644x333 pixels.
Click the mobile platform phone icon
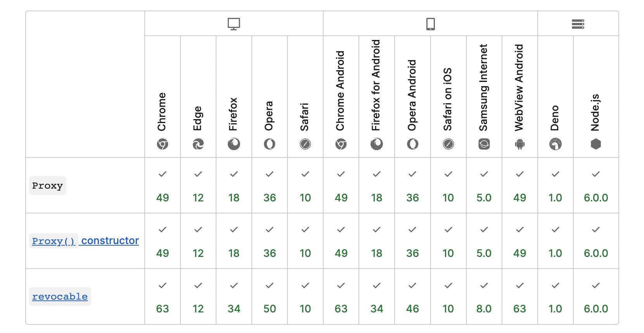[x=430, y=24]
